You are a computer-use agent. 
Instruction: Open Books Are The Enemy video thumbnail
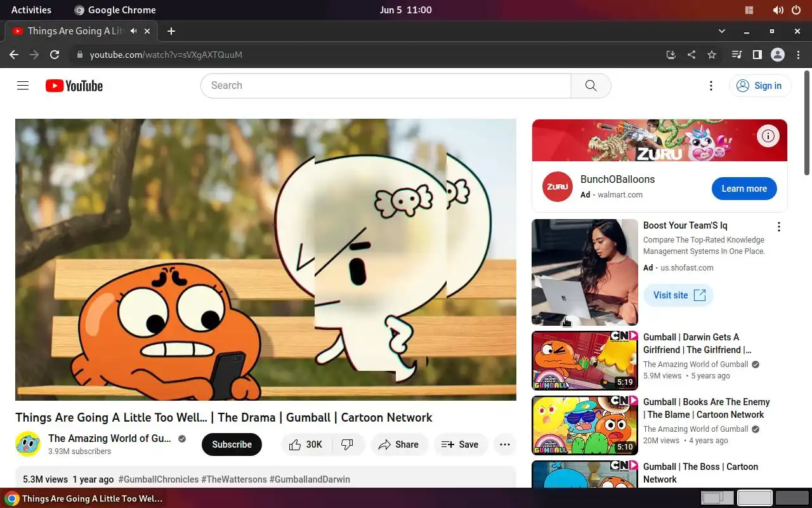click(x=585, y=425)
